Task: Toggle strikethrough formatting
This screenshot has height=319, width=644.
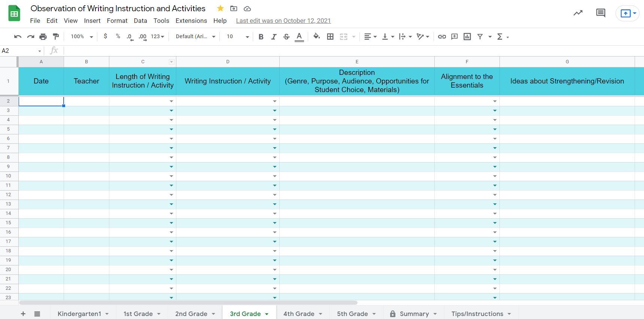Action: (286, 36)
